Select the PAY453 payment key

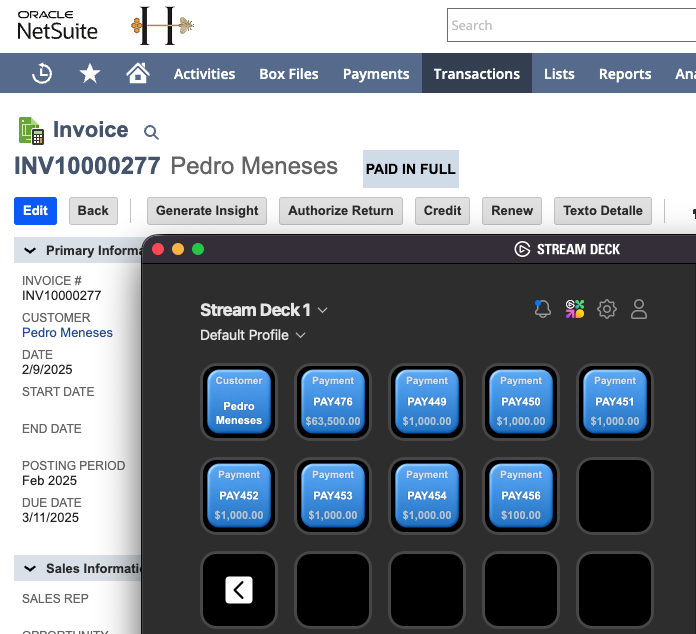[x=333, y=495]
